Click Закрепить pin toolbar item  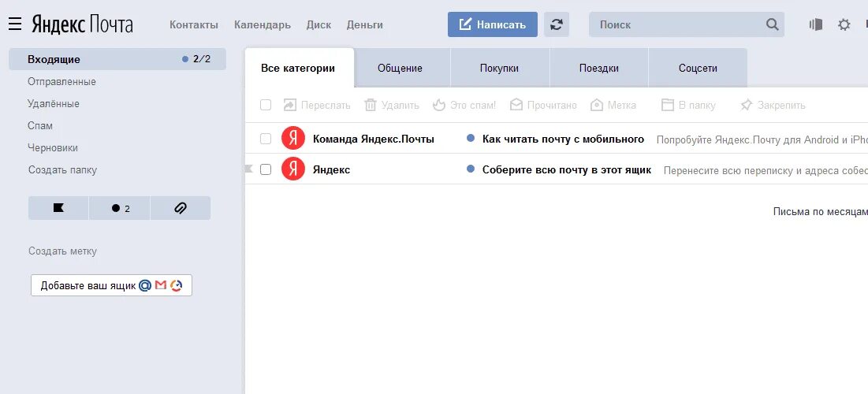coord(773,105)
